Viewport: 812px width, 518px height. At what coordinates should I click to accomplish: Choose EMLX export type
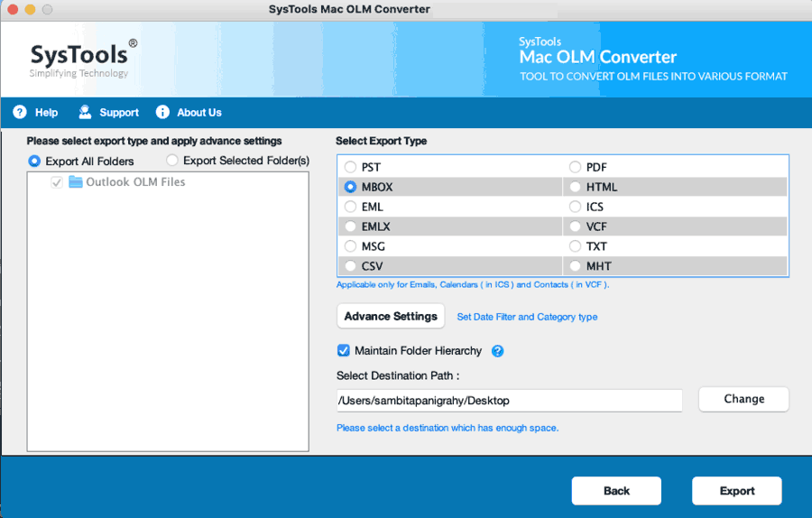351,227
